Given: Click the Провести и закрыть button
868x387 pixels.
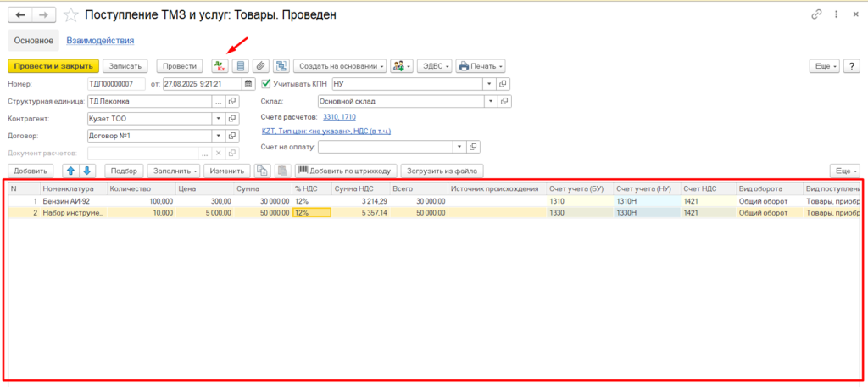Looking at the screenshot, I should pos(53,66).
